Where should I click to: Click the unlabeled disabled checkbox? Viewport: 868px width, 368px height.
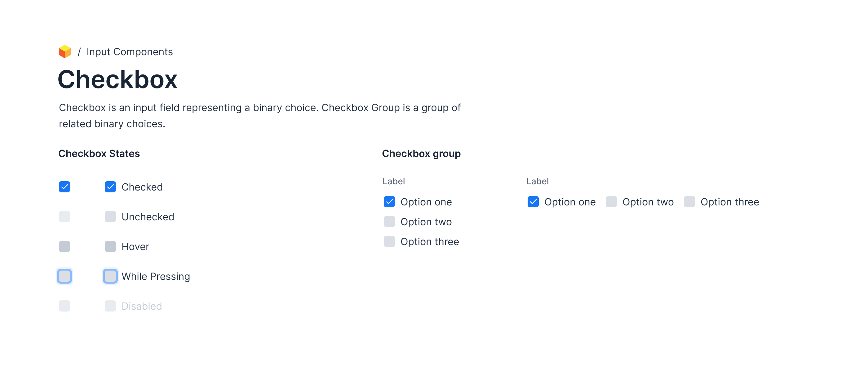tap(64, 306)
